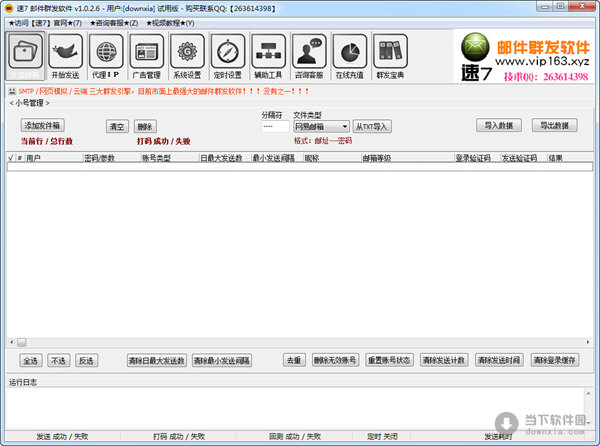Viewport: 600px width, 446px height.
Task: Click the 日最大发送数 column header
Action: (x=225, y=158)
